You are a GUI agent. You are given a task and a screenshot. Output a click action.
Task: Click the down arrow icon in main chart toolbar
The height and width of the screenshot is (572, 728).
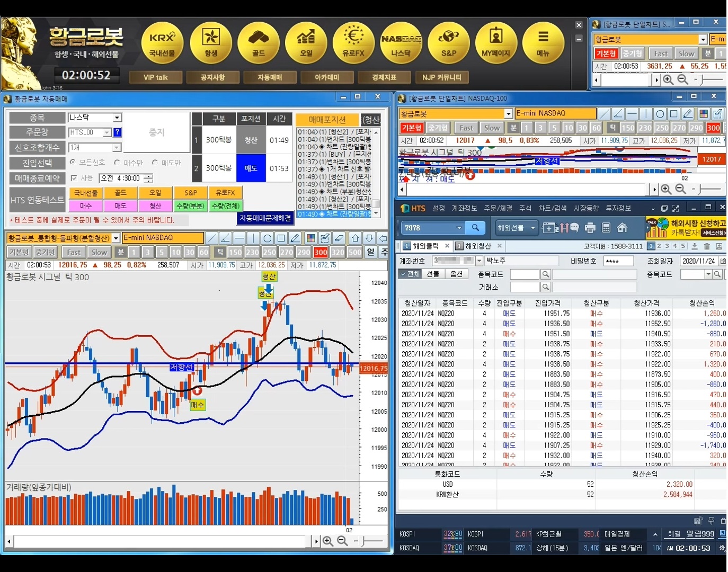tap(369, 238)
